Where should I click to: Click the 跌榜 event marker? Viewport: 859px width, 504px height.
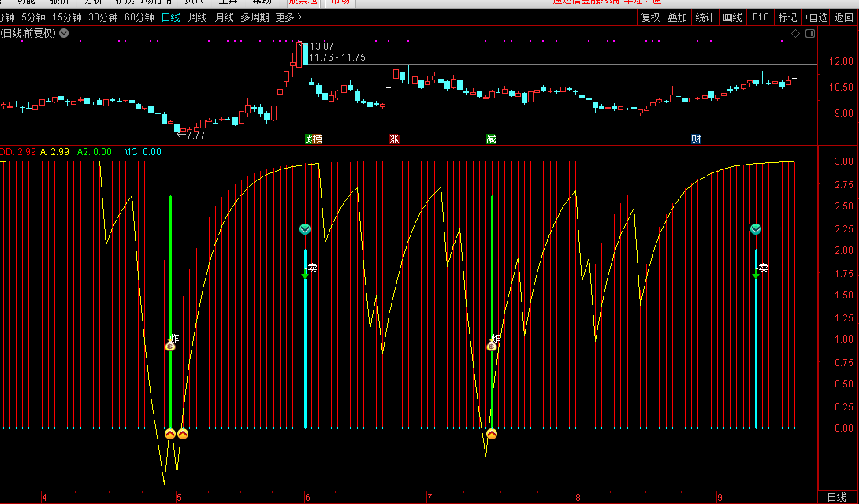[x=314, y=139]
